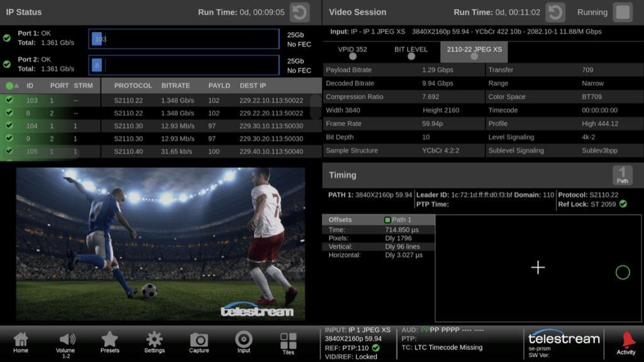The height and width of the screenshot is (362, 644).
Task: Capture a screenshot with camera icon
Action: pos(199,343)
